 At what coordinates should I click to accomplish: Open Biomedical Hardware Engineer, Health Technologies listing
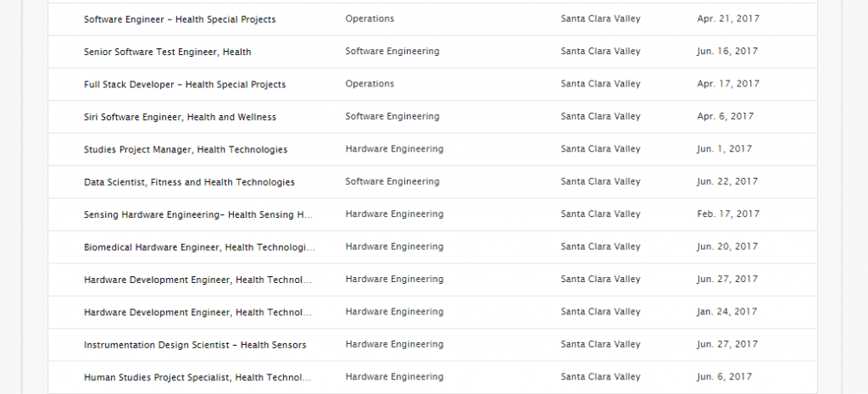[x=199, y=247]
